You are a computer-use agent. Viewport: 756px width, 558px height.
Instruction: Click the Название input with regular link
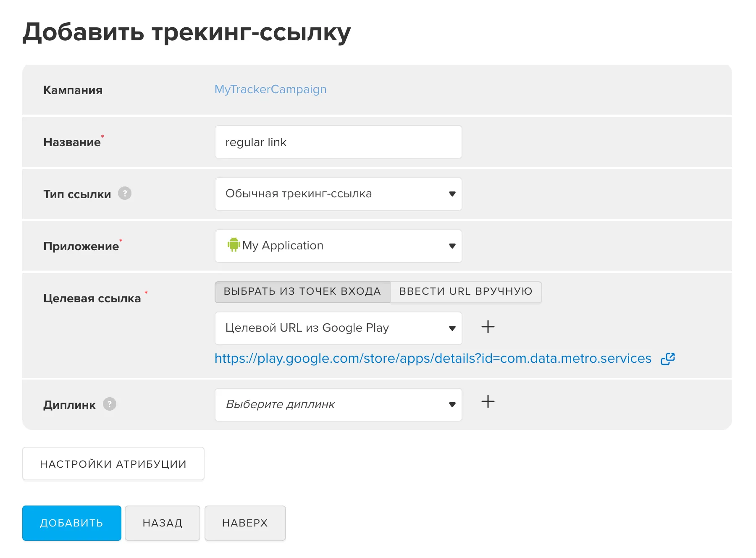pyautogui.click(x=338, y=142)
